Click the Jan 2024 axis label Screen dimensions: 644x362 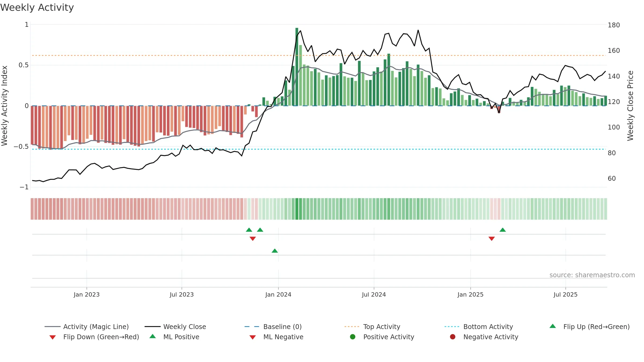click(278, 294)
